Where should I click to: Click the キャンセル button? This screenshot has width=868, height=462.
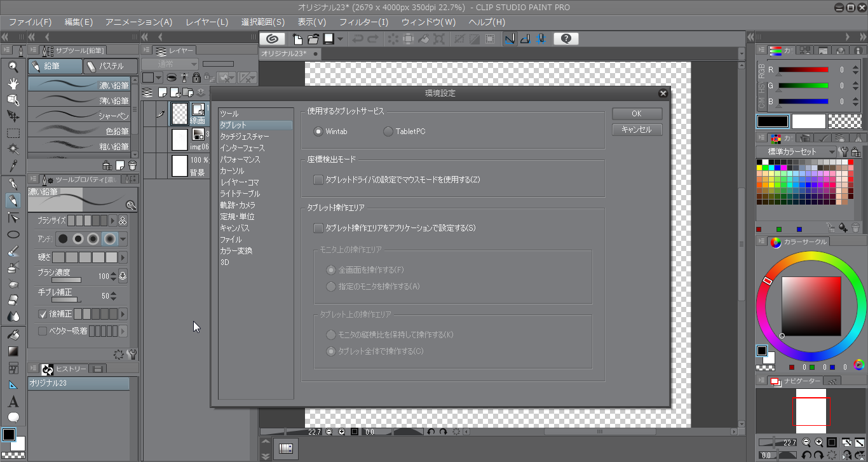coord(637,130)
